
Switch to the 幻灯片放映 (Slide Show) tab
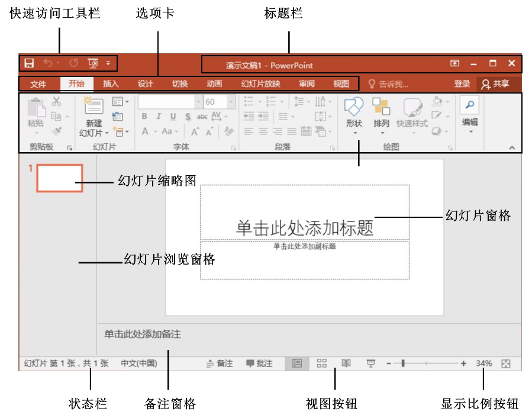click(x=260, y=84)
